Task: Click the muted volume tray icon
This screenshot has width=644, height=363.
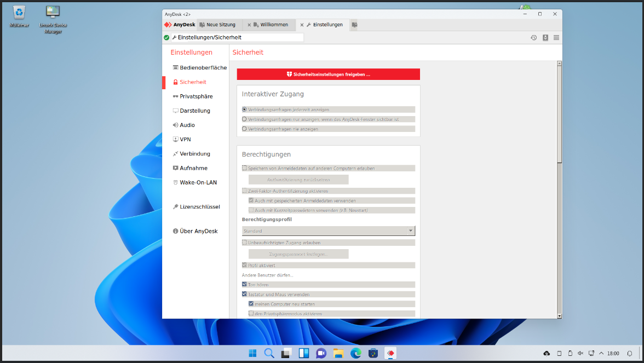Action: coord(580,353)
